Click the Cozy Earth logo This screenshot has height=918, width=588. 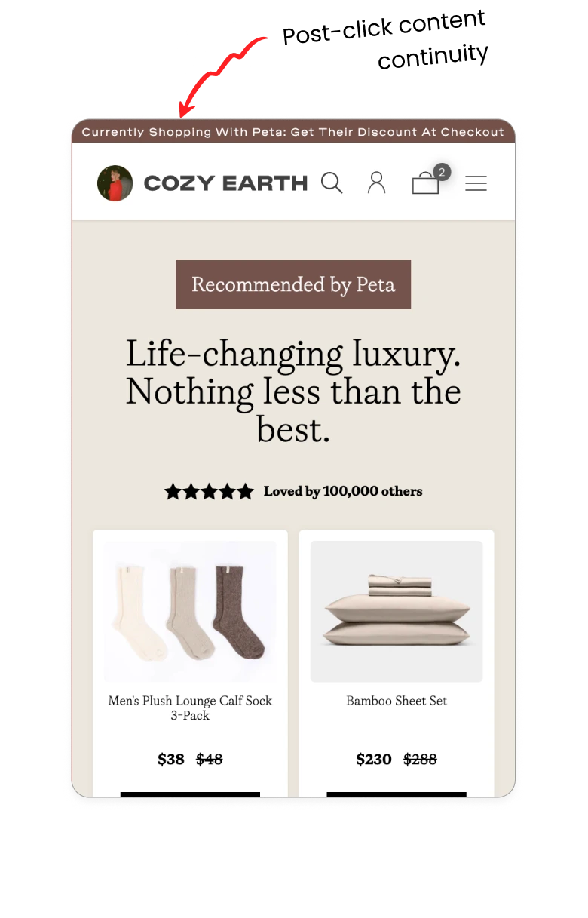click(225, 183)
